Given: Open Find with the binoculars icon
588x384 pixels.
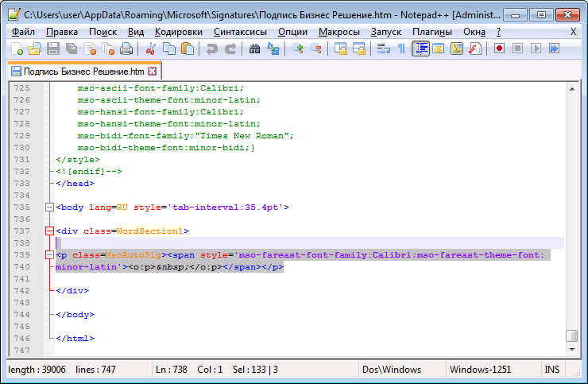Looking at the screenshot, I should click(x=254, y=48).
